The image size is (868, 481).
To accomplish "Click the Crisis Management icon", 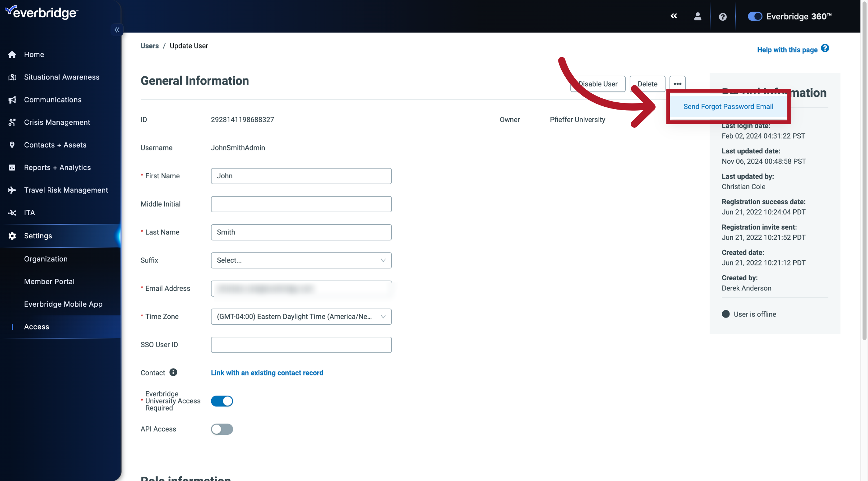I will click(12, 122).
